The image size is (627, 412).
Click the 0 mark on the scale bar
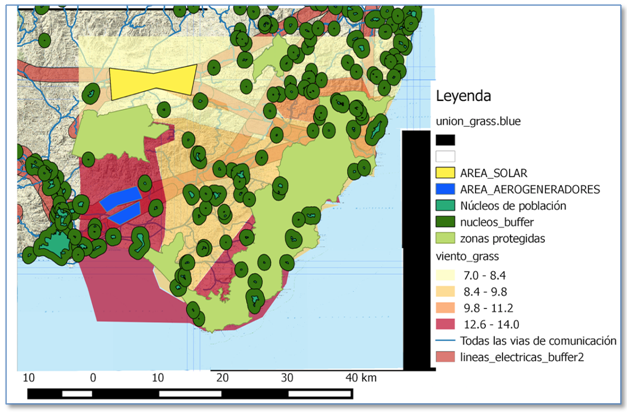[93, 377]
